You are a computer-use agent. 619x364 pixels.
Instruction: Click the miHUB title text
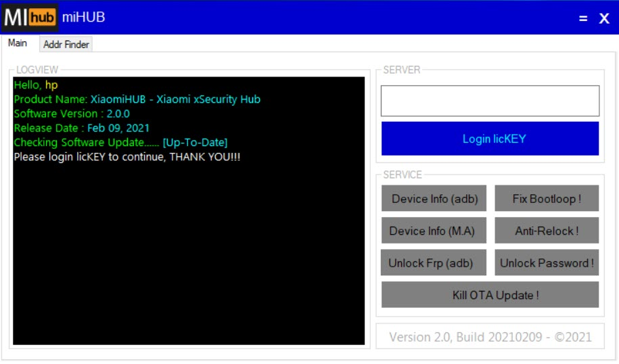click(83, 17)
